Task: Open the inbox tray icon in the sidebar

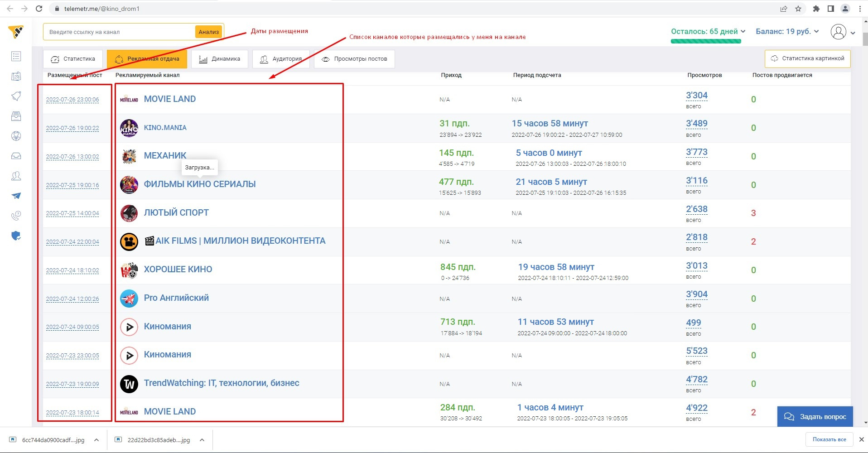Action: coord(16,156)
